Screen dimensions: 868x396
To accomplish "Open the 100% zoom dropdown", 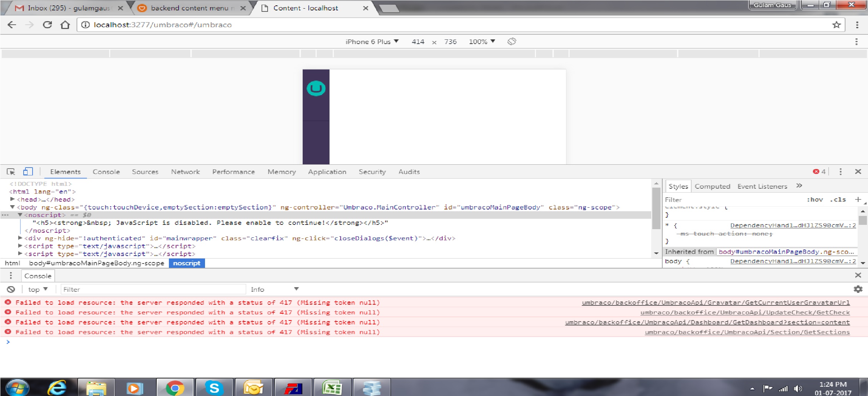I will [x=482, y=42].
